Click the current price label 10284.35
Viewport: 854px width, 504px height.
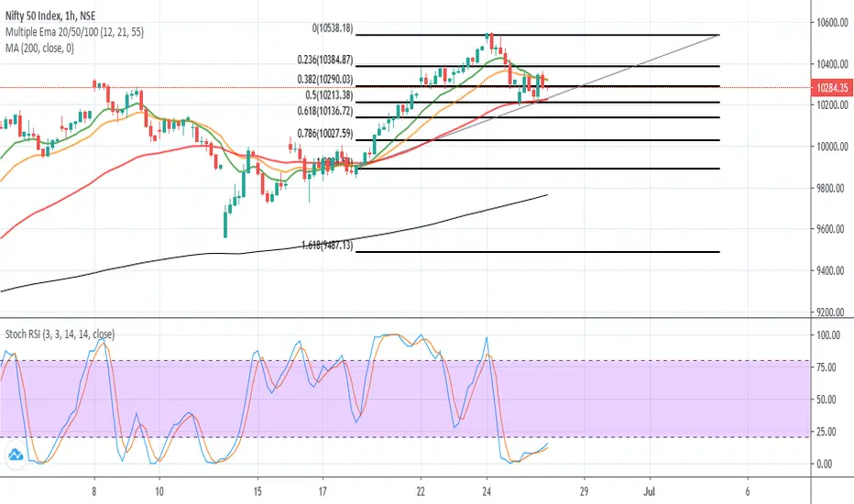coord(832,87)
